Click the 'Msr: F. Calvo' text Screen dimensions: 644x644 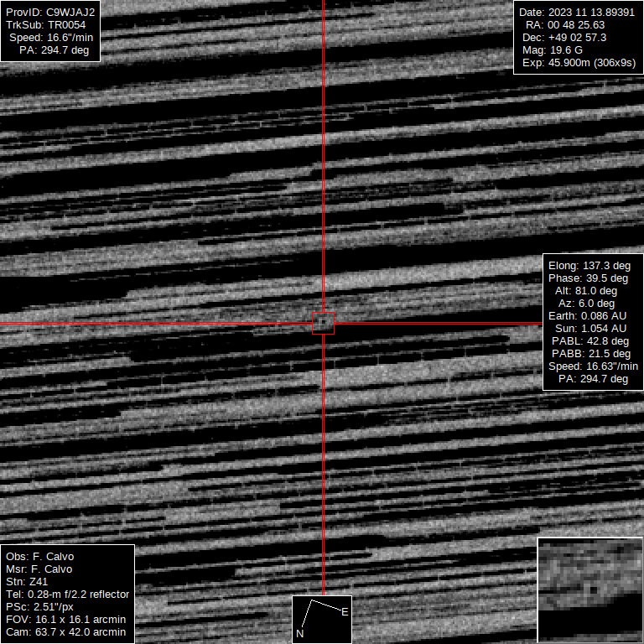tap(39, 569)
